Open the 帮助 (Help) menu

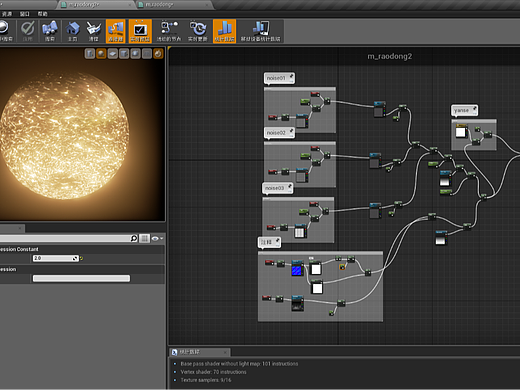coord(42,14)
